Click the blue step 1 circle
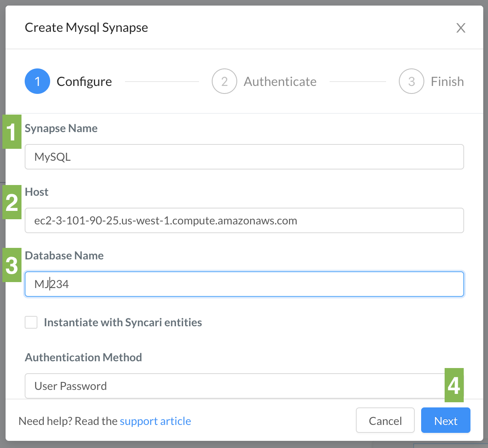Viewport: 488px width, 448px height. tap(37, 82)
